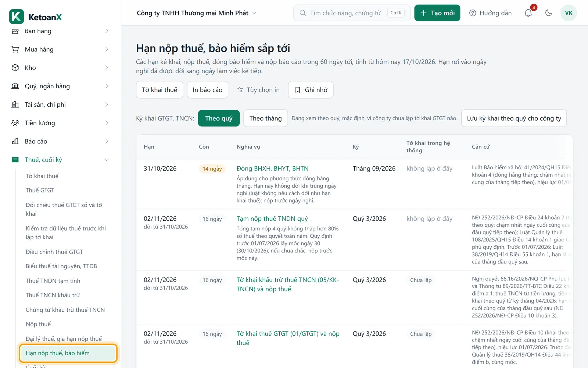Click the Quỹ, ngân hàng bank icon

(15, 86)
